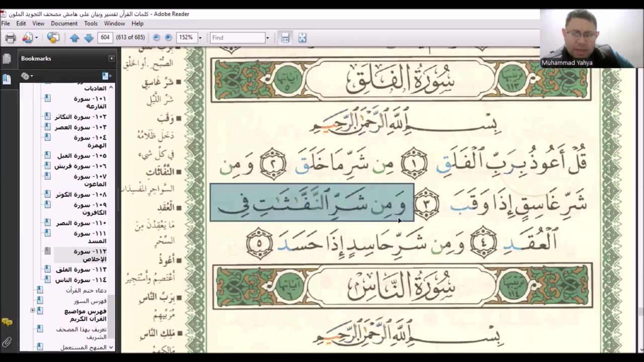Open bookmark ١١٤- سورة الناس
644x362 pixels.
[80, 280]
